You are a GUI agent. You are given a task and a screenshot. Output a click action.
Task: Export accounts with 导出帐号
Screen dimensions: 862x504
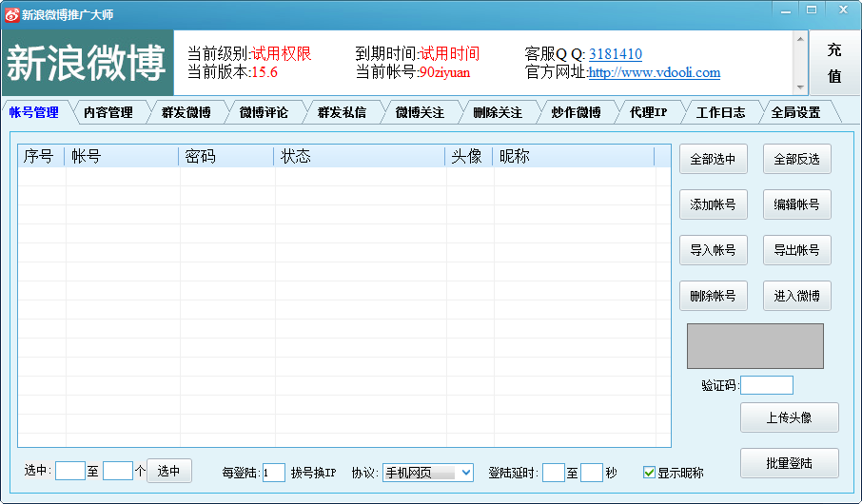(796, 251)
